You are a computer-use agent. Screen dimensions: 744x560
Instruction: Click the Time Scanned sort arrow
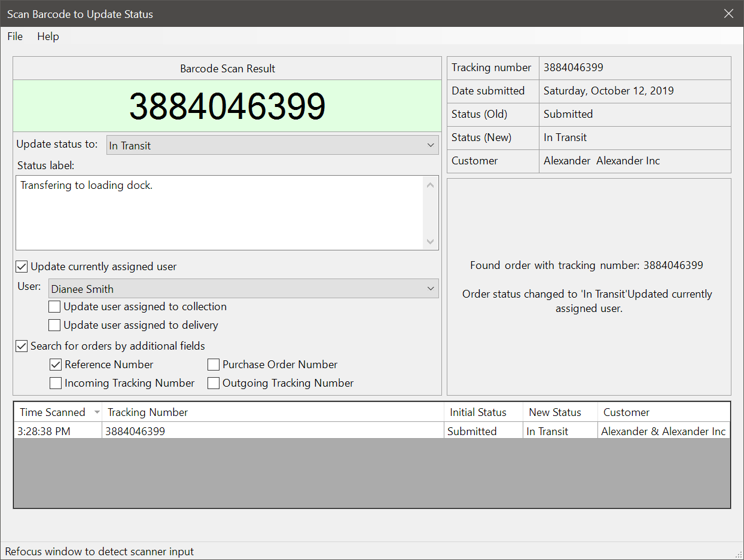(x=97, y=412)
